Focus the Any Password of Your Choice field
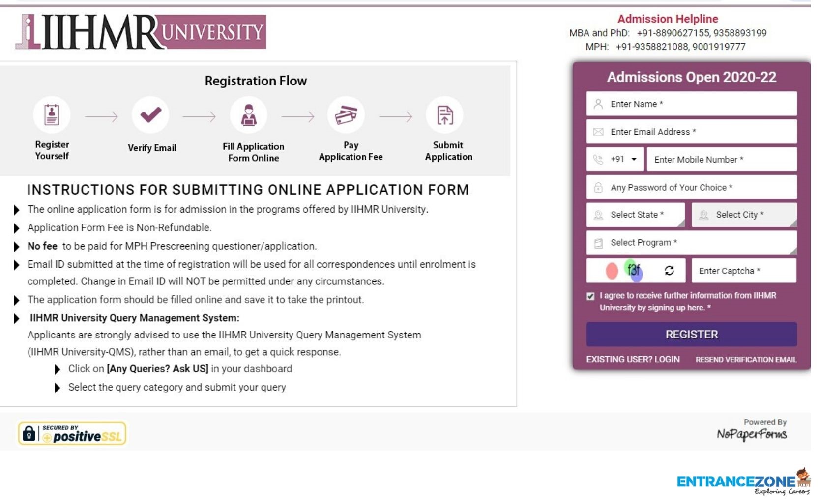This screenshot has height=504, width=819. tap(692, 187)
